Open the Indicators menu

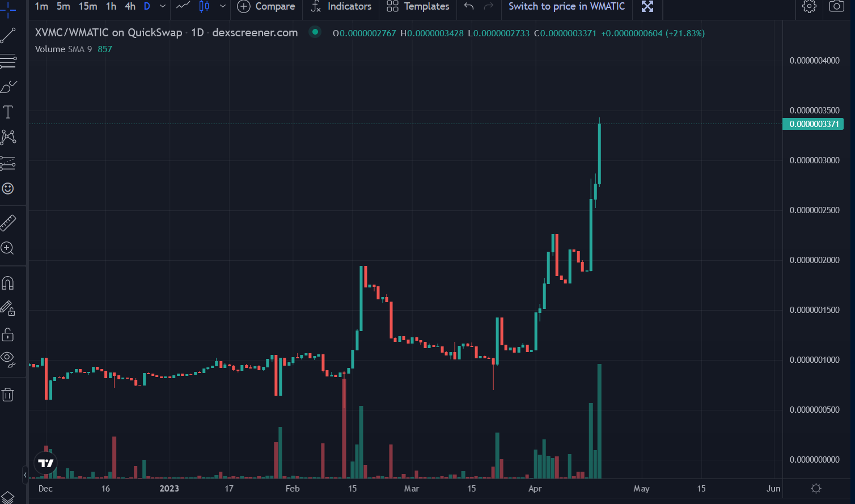pyautogui.click(x=341, y=6)
